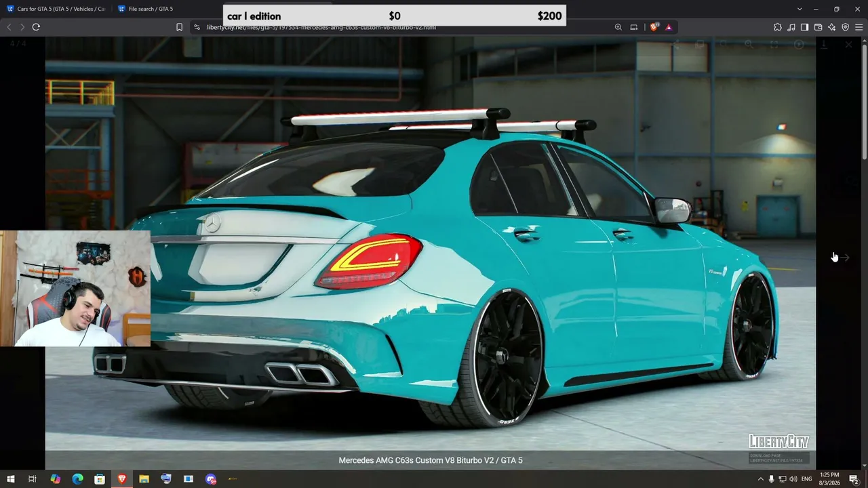
Task: Open Microsoft Store from the taskbar
Action: click(x=100, y=479)
